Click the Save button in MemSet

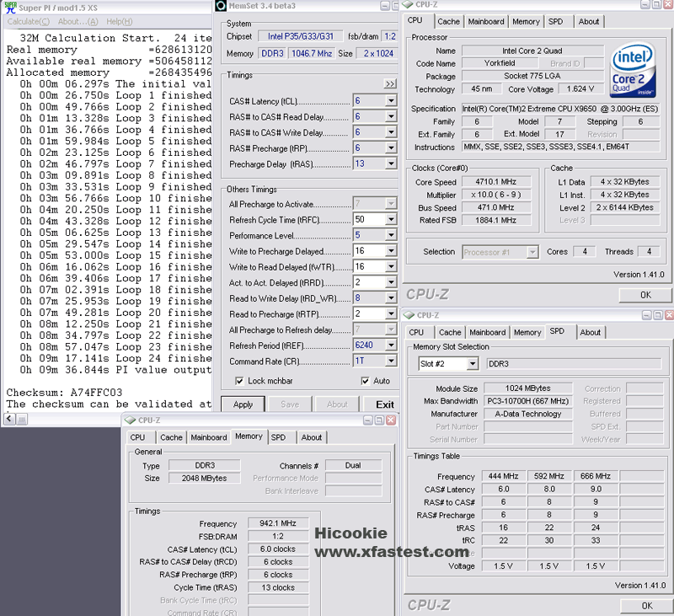coord(290,404)
